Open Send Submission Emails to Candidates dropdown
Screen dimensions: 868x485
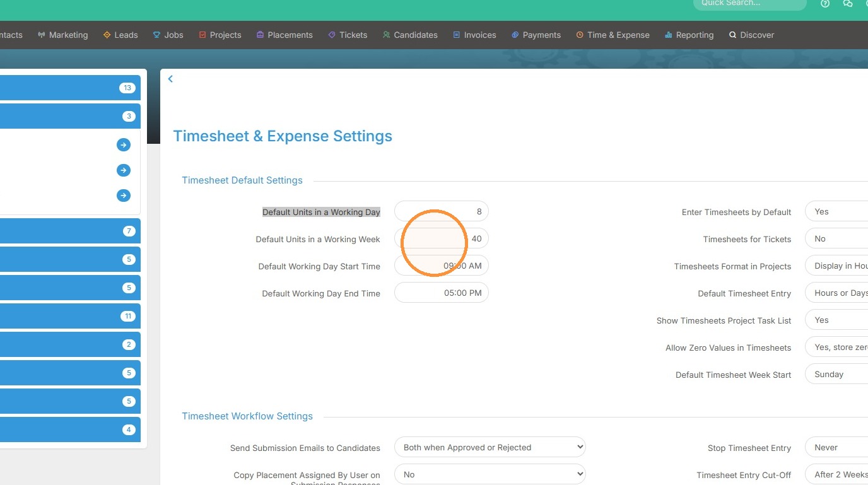490,447
